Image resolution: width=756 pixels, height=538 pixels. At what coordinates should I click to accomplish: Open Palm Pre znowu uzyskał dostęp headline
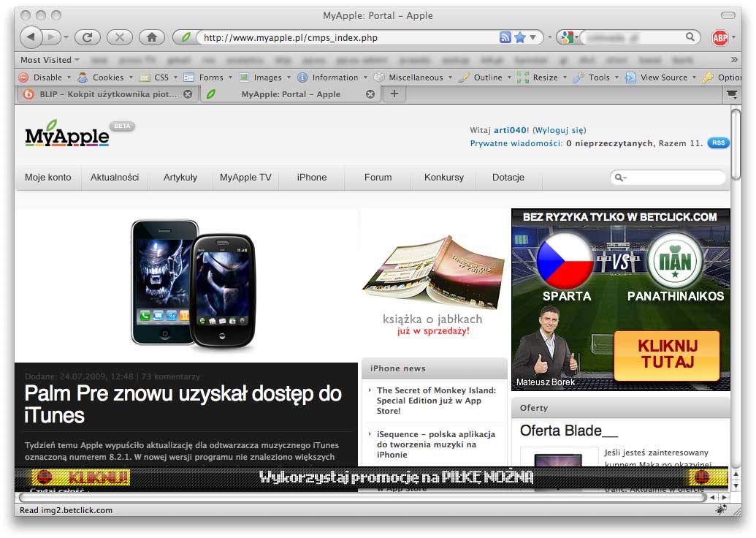click(x=183, y=404)
